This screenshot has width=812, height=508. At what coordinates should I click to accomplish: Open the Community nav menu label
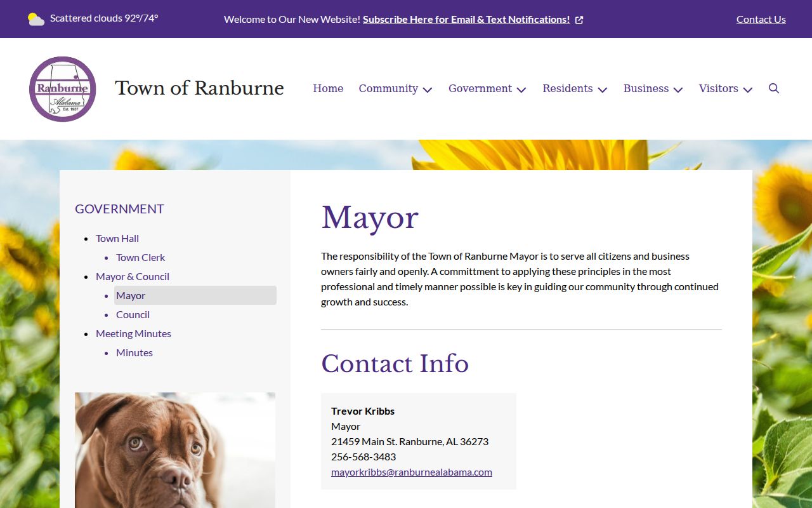[x=388, y=88]
